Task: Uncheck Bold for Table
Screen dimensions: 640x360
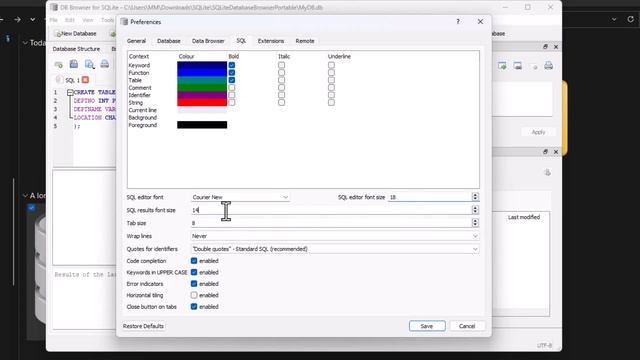Action: (231, 80)
